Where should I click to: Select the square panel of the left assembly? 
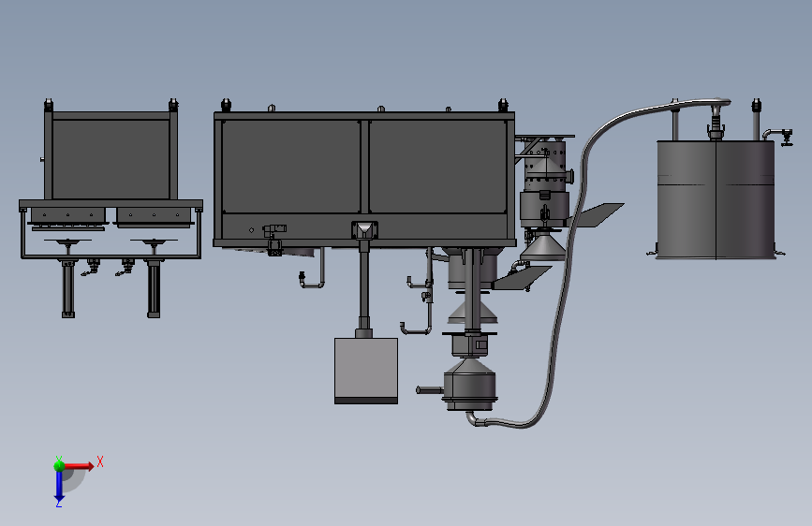pyautogui.click(x=111, y=159)
